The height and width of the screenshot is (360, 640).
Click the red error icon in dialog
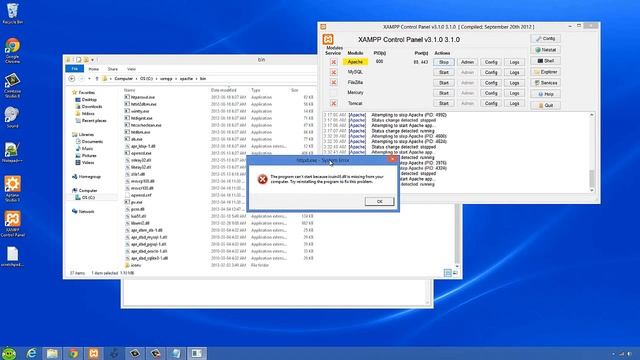(262, 179)
